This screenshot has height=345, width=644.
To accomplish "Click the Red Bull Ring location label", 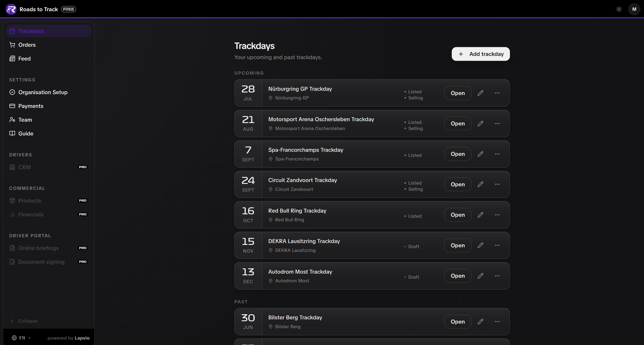I will point(289,220).
